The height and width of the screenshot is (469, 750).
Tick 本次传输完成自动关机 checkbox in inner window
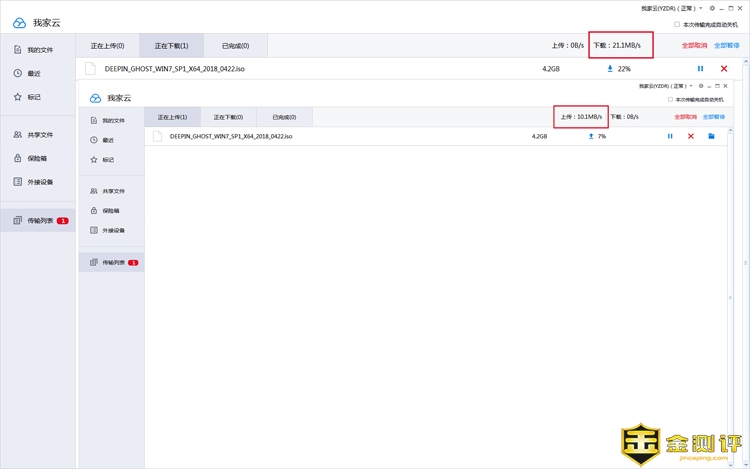click(670, 100)
